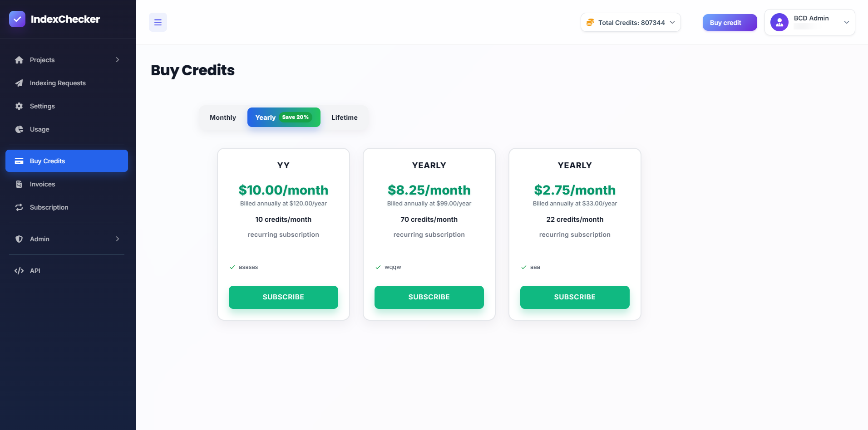Switch billing period to Lifetime

coord(345,117)
